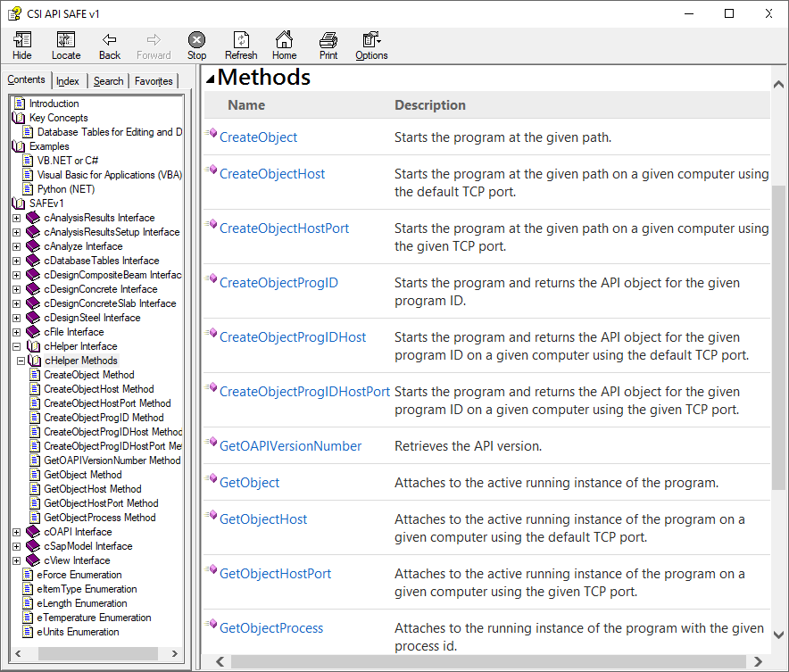Collapse the Methods section triangle
789x672 pixels.
coord(211,79)
